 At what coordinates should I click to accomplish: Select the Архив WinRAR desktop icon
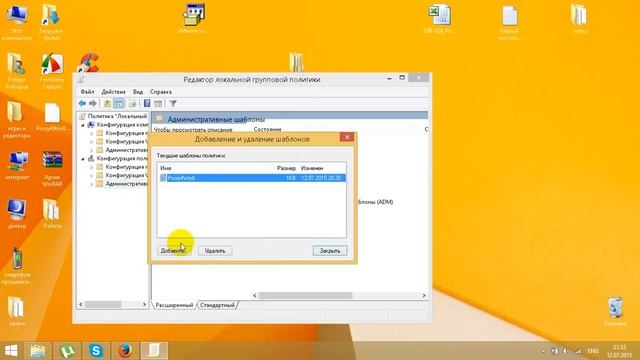point(52,169)
